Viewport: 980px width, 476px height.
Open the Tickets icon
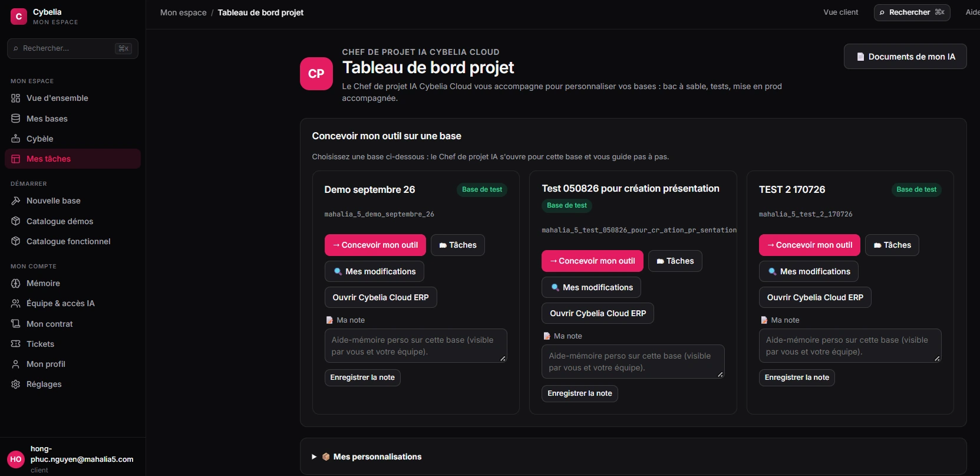pyautogui.click(x=16, y=344)
